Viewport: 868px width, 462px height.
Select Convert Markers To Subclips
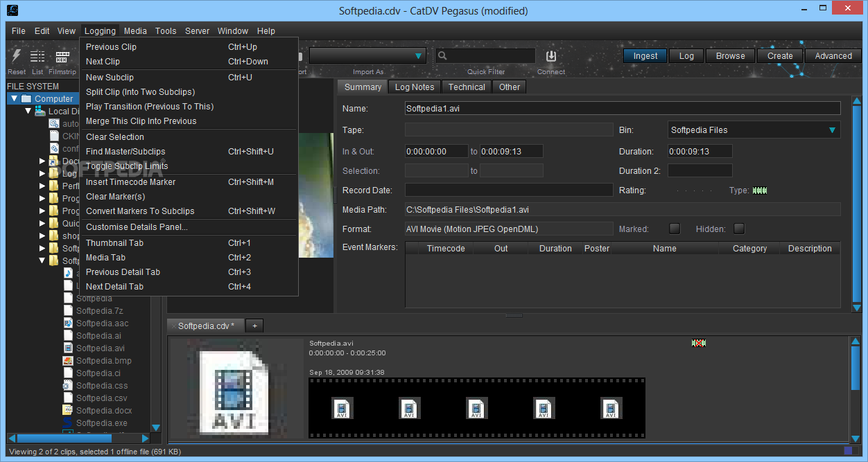tap(189, 211)
